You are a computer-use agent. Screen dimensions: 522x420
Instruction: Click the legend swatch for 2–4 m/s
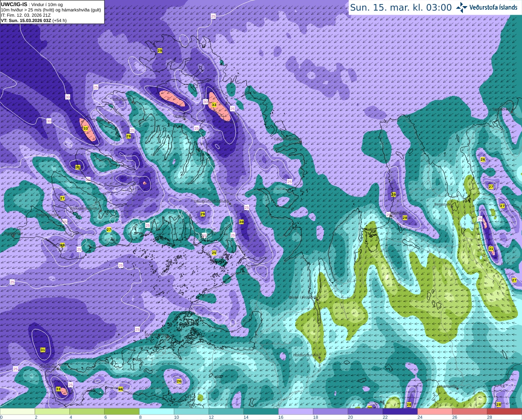[52, 411]
